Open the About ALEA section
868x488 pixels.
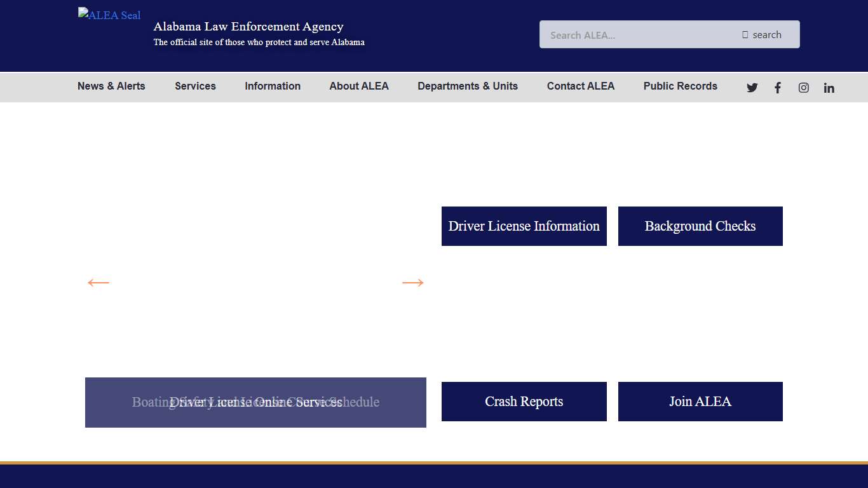(359, 86)
